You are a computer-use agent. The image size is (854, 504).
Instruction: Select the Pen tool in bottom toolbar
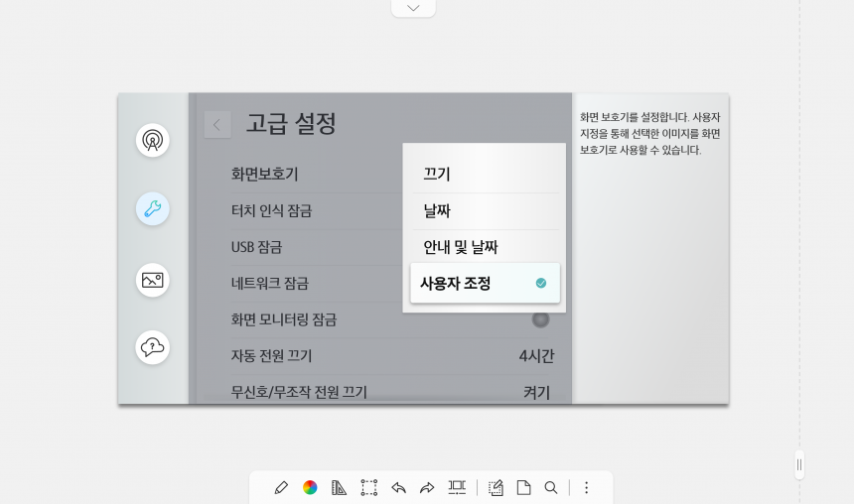click(x=281, y=487)
